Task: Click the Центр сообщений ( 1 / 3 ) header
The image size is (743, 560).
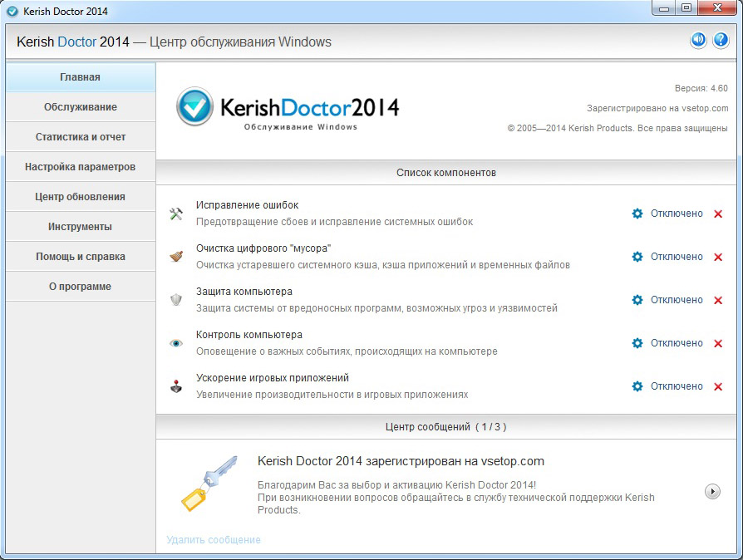Action: 446,427
